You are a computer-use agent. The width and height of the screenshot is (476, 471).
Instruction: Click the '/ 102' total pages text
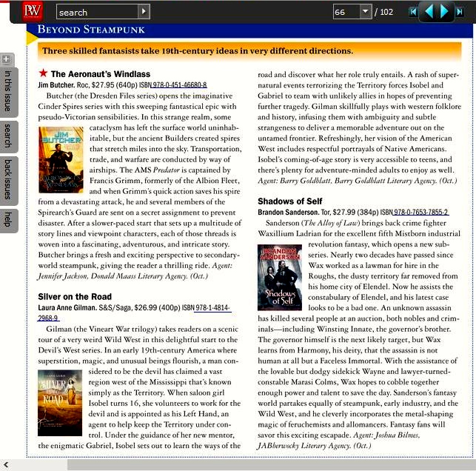coord(383,12)
